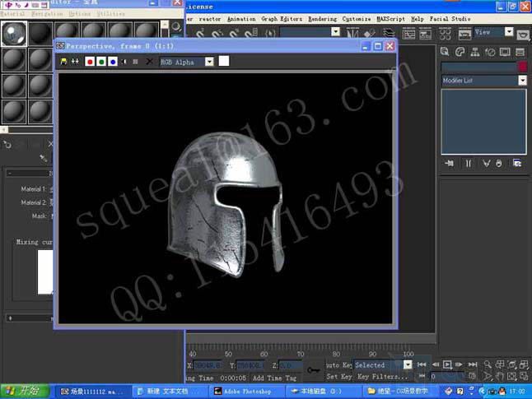
Task: Select the second dark material sample slot
Action: coord(40,34)
